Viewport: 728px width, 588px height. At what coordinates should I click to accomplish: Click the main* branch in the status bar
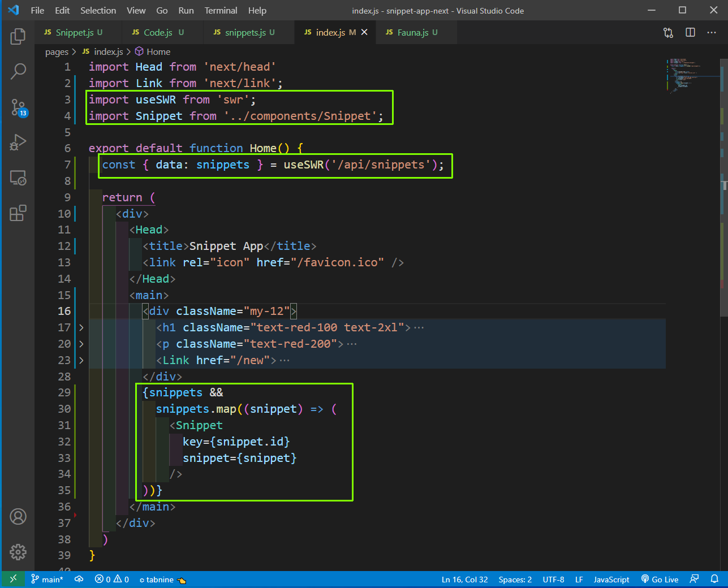click(x=47, y=579)
